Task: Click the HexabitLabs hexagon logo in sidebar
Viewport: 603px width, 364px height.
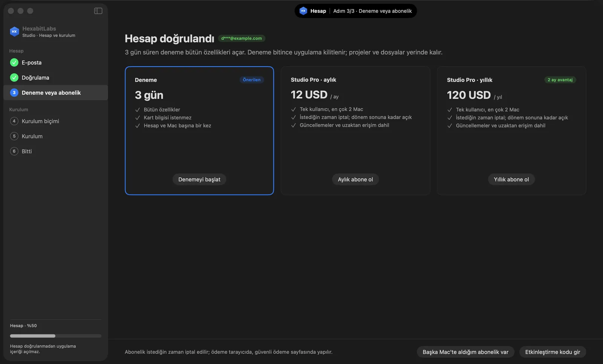Action: coord(14,32)
